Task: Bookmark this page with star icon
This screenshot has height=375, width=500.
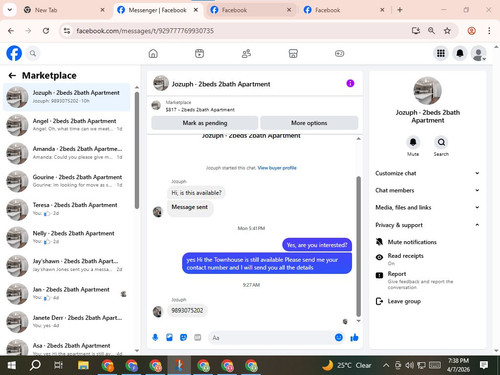Action: 447,31
